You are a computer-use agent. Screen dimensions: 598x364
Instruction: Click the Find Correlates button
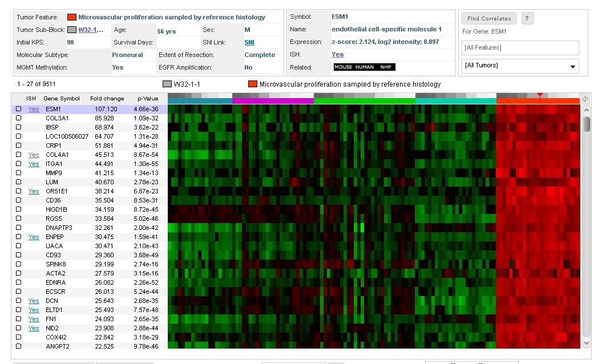pos(489,18)
